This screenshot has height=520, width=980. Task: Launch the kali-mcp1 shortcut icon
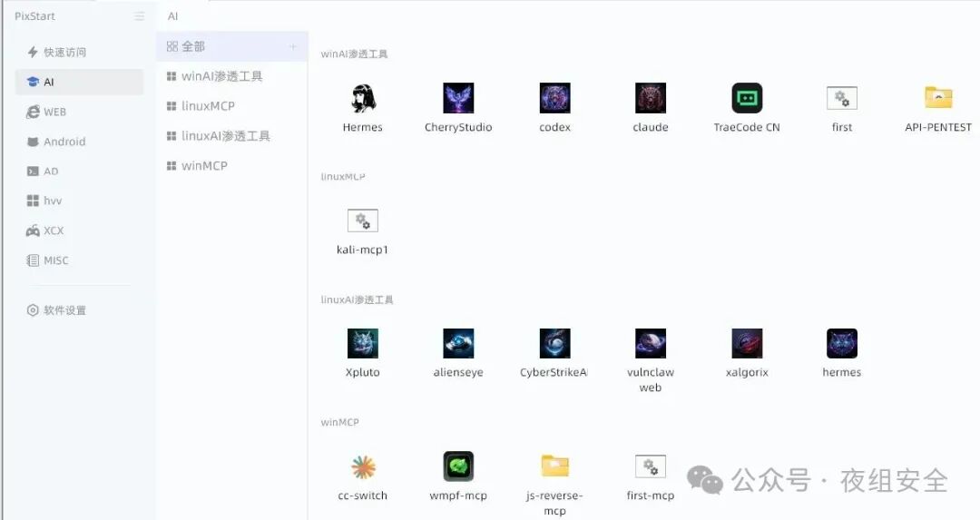click(362, 221)
